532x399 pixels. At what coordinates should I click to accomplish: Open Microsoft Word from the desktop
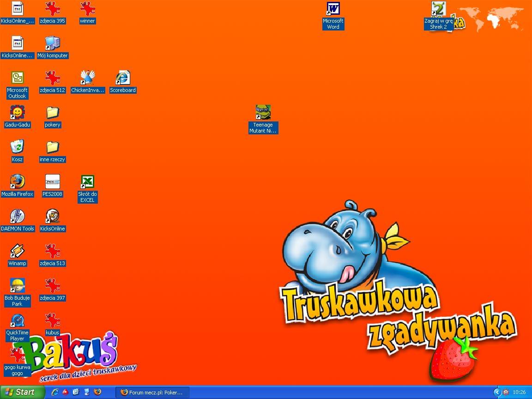pyautogui.click(x=333, y=16)
